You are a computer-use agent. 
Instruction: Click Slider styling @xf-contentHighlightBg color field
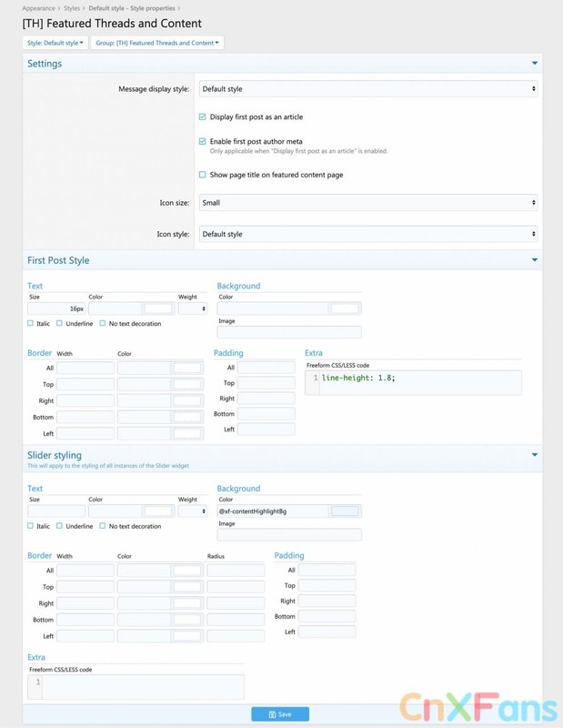pyautogui.click(x=273, y=511)
